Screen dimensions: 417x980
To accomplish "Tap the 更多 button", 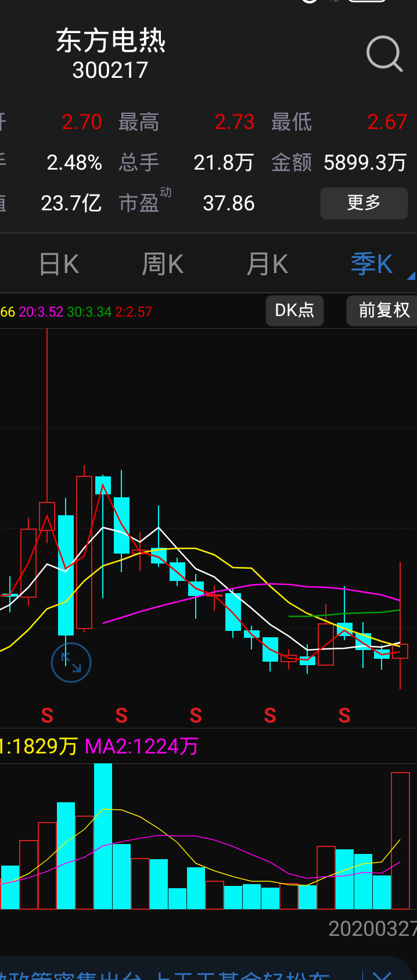I will tap(364, 203).
